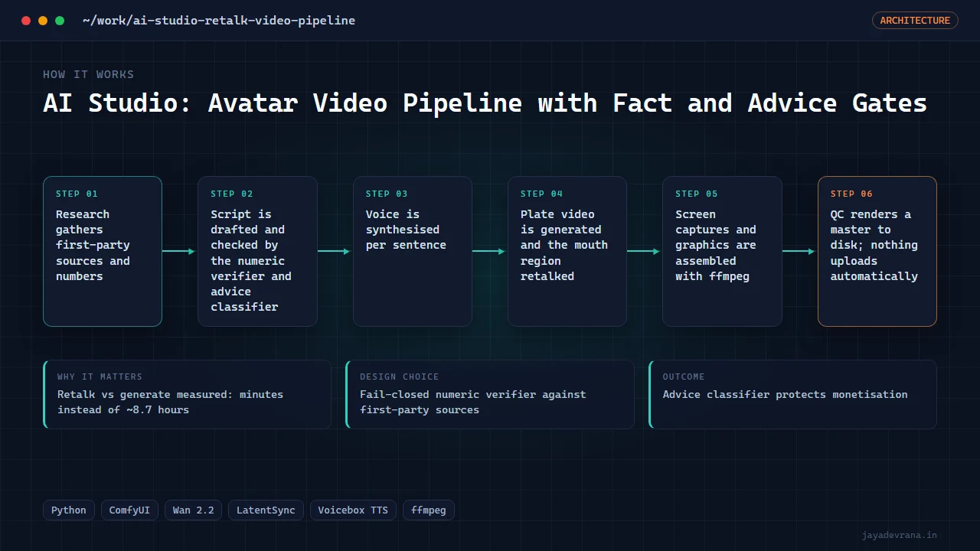Select the Step 04 plate video card

coord(567,252)
